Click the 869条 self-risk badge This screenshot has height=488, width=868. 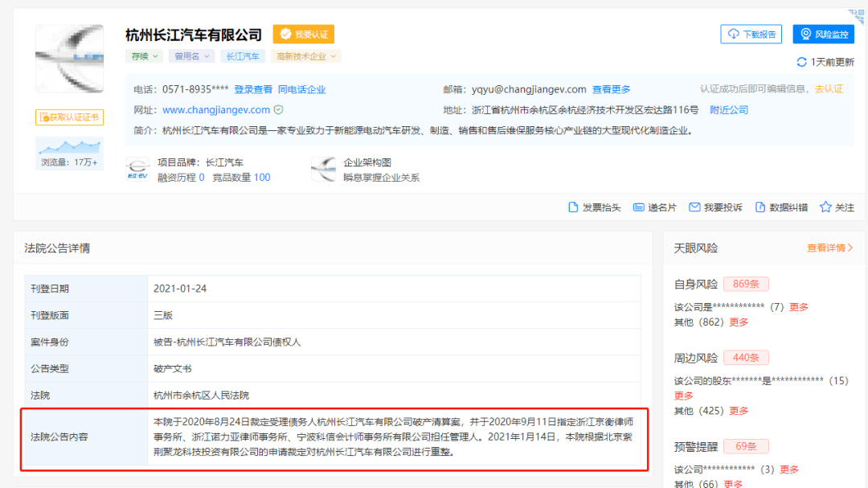746,284
